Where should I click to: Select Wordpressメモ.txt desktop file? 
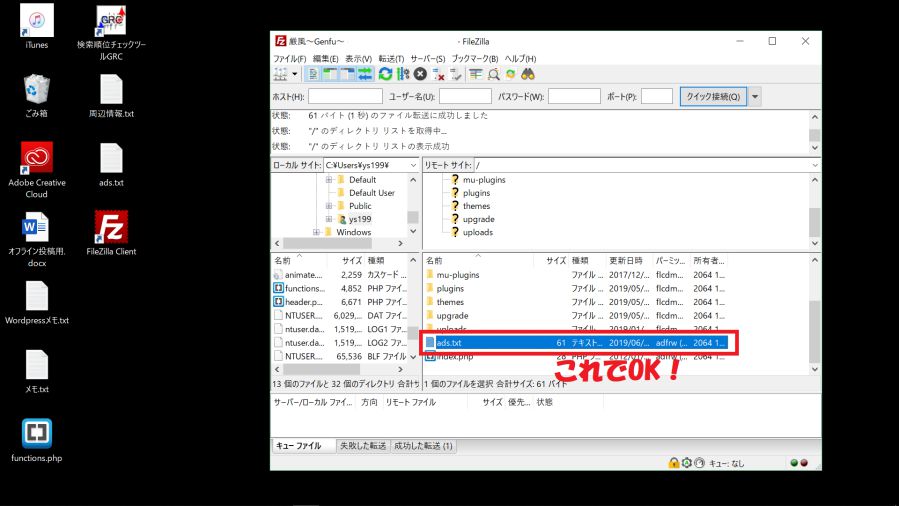[37, 303]
